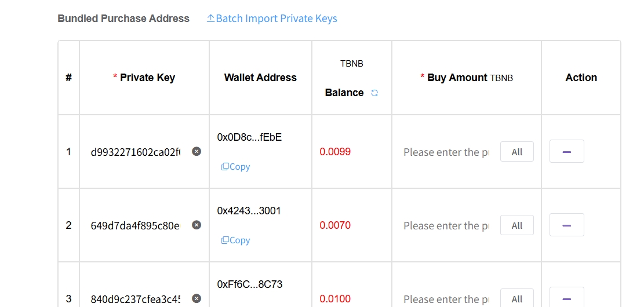Image resolution: width=644 pixels, height=307 pixels.
Task: Click Batch Import Private Keys link
Action: point(276,19)
